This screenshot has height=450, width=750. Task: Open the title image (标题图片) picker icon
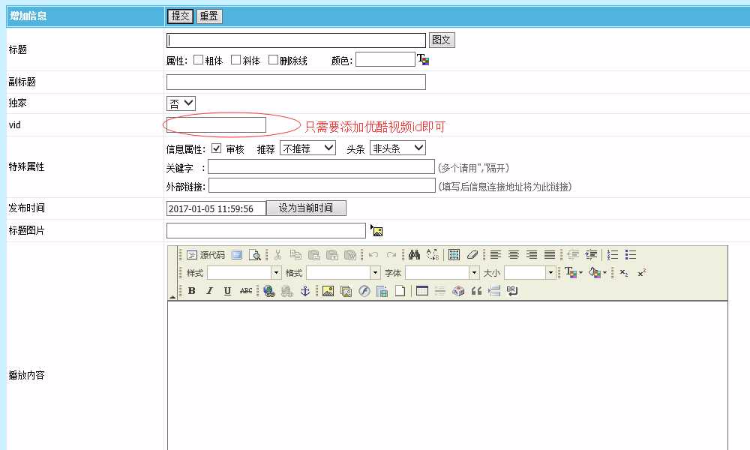tap(377, 231)
